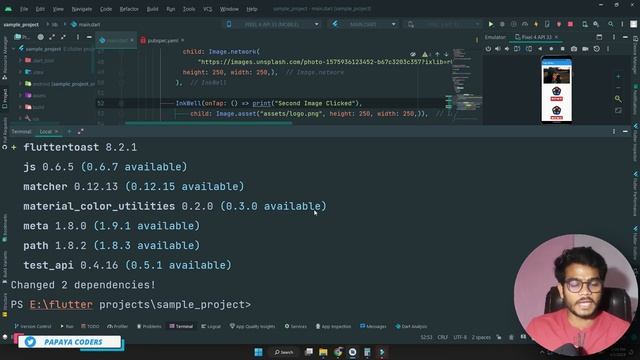
Task: Open Chrome from Windows taskbar
Action: (x=338, y=352)
